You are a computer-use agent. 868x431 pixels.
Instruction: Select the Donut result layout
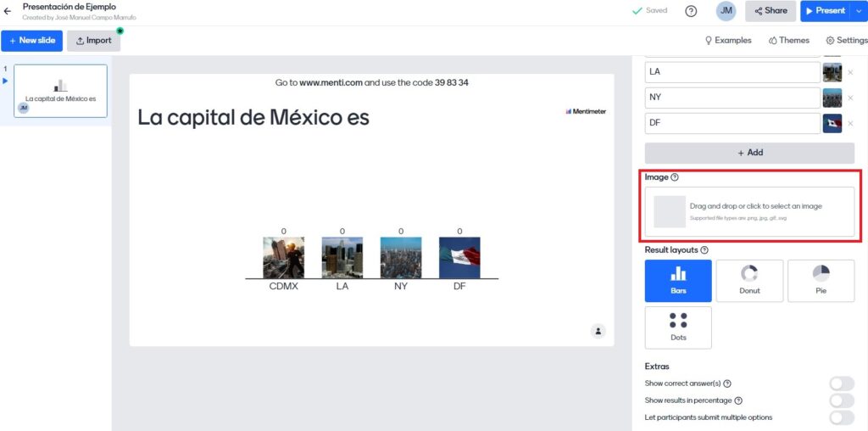tap(749, 281)
